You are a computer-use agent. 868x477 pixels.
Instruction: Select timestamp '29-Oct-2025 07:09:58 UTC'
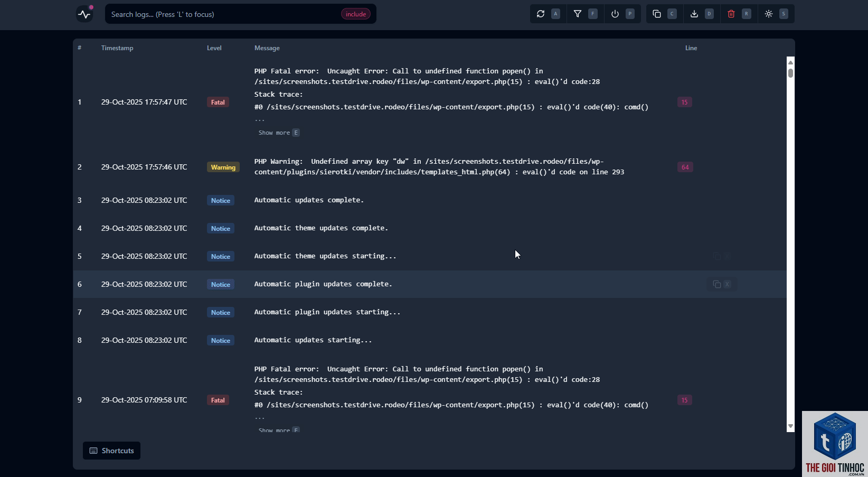[x=144, y=400]
